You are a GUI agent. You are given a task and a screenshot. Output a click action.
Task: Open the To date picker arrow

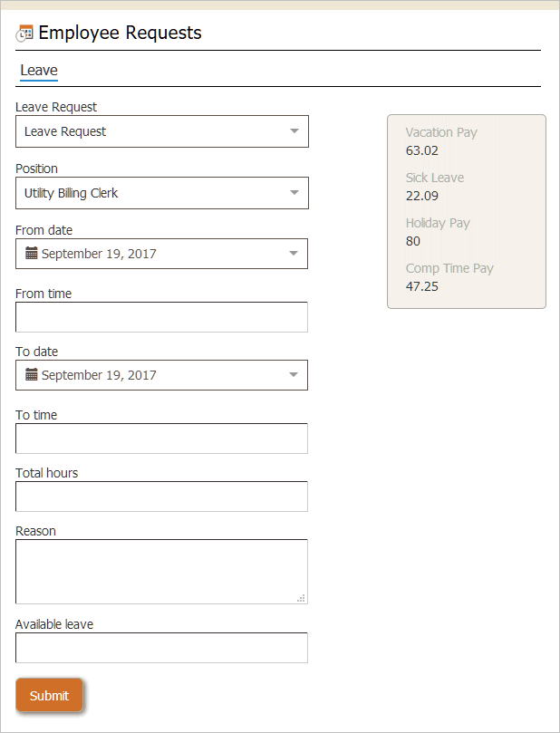click(x=293, y=375)
